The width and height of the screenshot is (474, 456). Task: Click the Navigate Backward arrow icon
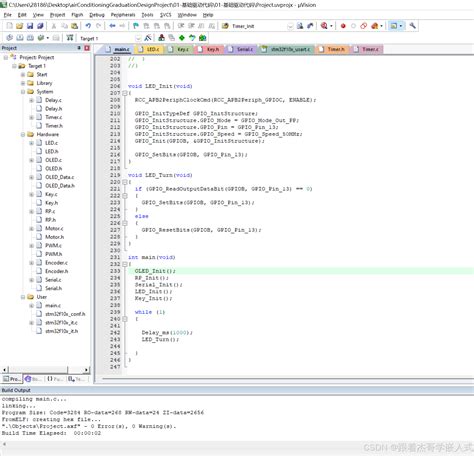click(x=112, y=26)
